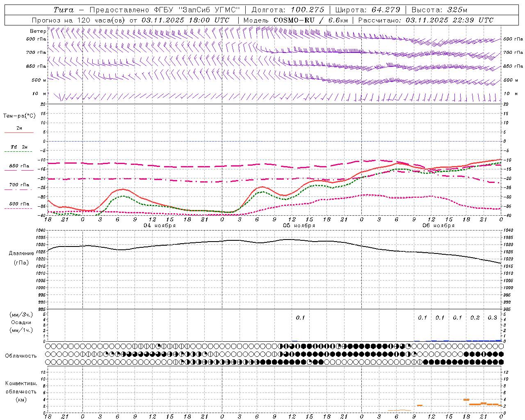This screenshot has width=525, height=420.
Task: Select the latitude value "Широта: 64.279"
Action: (367, 10)
